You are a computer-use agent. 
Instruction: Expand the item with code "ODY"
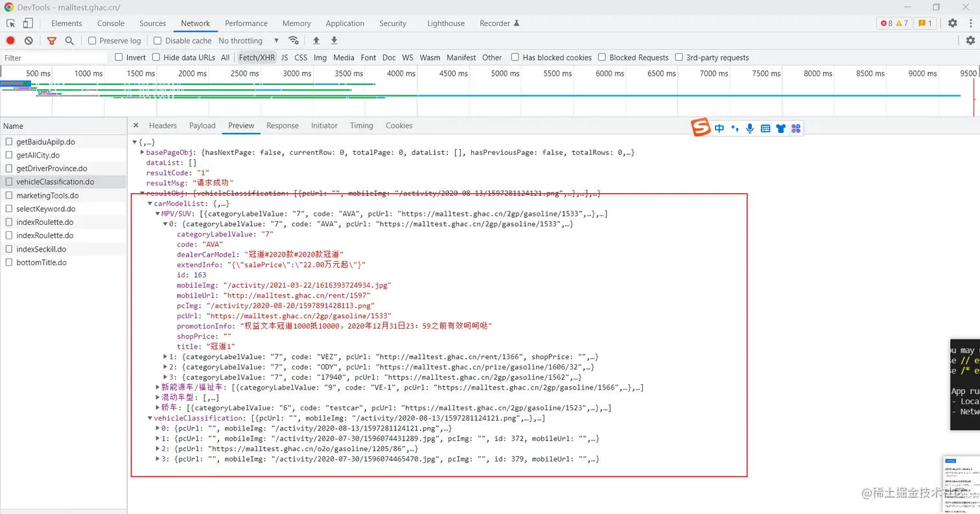(x=165, y=368)
